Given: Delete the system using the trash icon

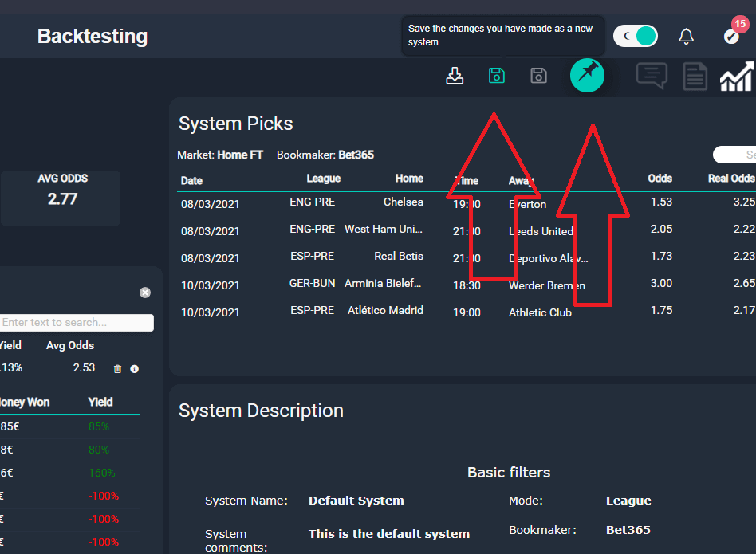Looking at the screenshot, I should pos(117,368).
